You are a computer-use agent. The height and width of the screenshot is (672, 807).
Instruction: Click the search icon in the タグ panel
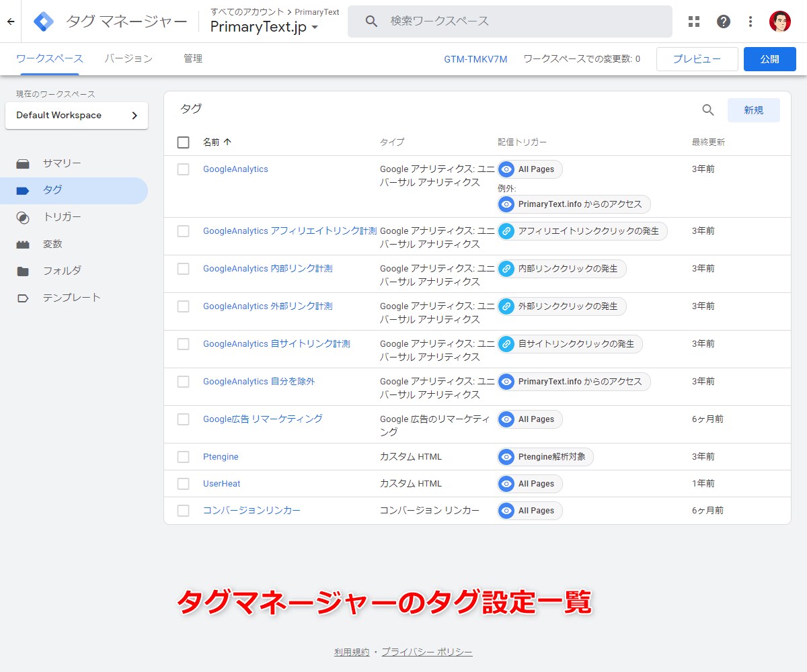[708, 110]
